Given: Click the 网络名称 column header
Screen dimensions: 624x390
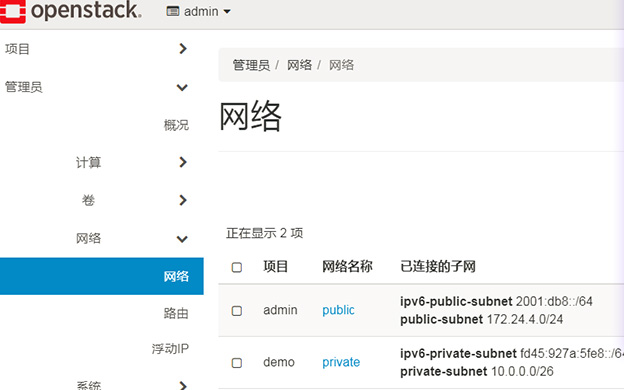Looking at the screenshot, I should tap(347, 266).
